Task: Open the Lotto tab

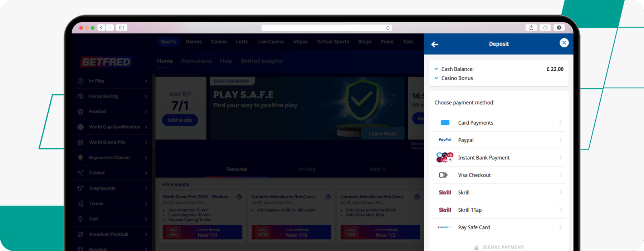Action: coord(242,42)
